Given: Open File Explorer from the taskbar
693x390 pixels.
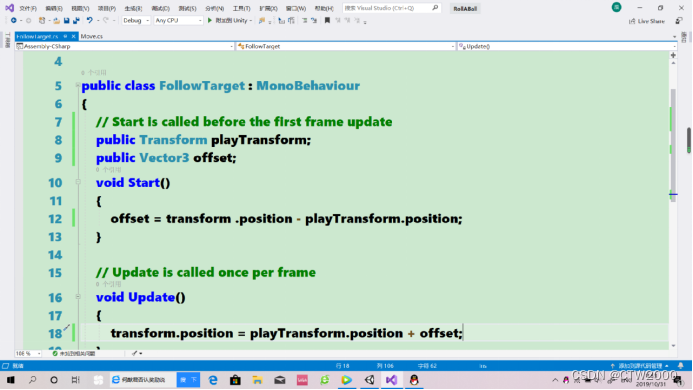Looking at the screenshot, I should [257, 380].
